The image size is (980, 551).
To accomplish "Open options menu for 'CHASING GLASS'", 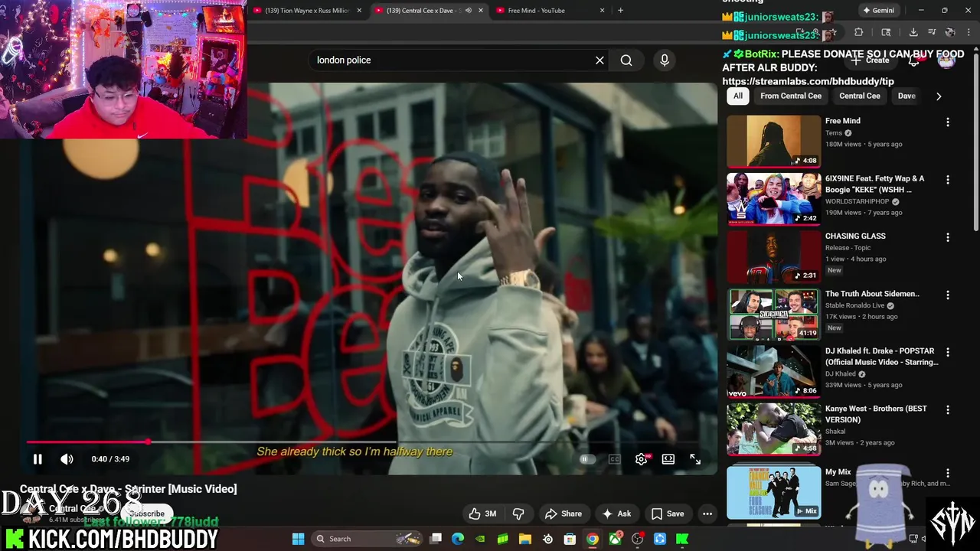I will click(948, 237).
